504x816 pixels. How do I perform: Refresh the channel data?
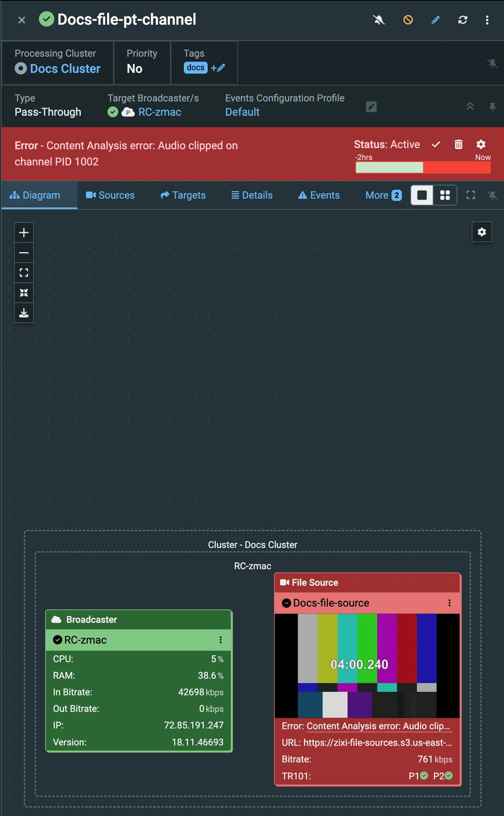pos(463,20)
